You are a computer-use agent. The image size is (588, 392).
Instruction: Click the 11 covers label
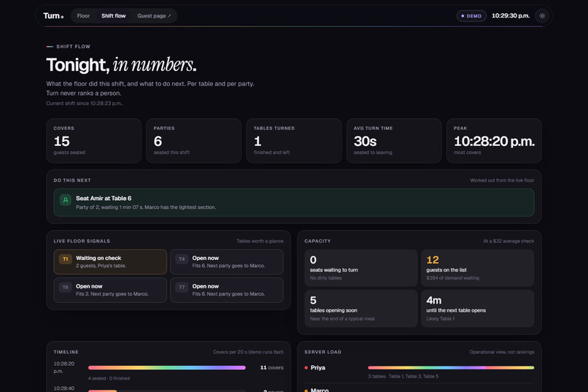tap(272, 368)
